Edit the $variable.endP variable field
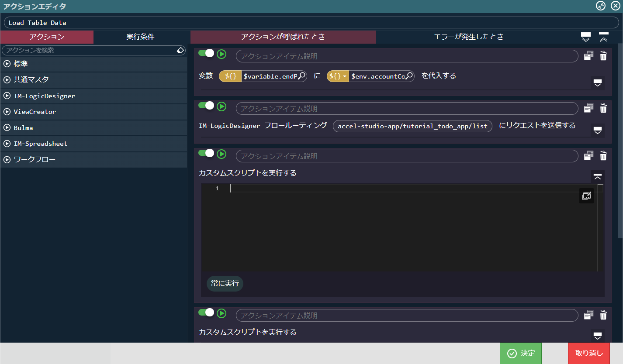This screenshot has height=364, width=623. pos(270,76)
